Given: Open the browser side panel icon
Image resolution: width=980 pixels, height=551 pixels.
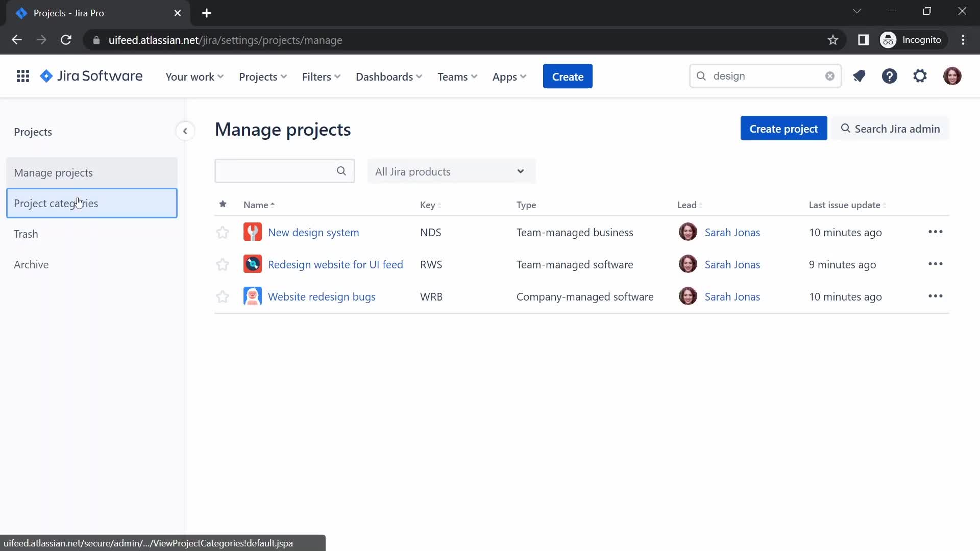Looking at the screenshot, I should (863, 40).
